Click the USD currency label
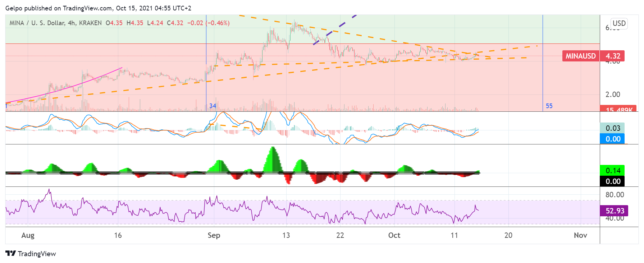The image size is (644, 263). click(x=619, y=23)
